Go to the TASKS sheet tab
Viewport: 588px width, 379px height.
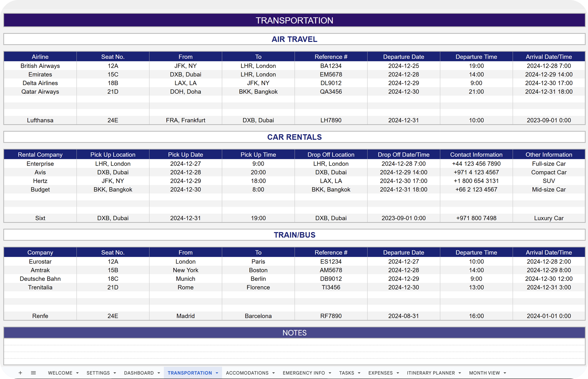[x=347, y=373]
